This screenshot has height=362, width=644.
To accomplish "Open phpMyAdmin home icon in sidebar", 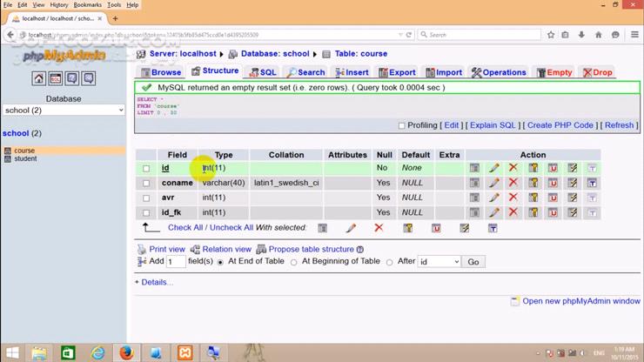I will click(38, 78).
